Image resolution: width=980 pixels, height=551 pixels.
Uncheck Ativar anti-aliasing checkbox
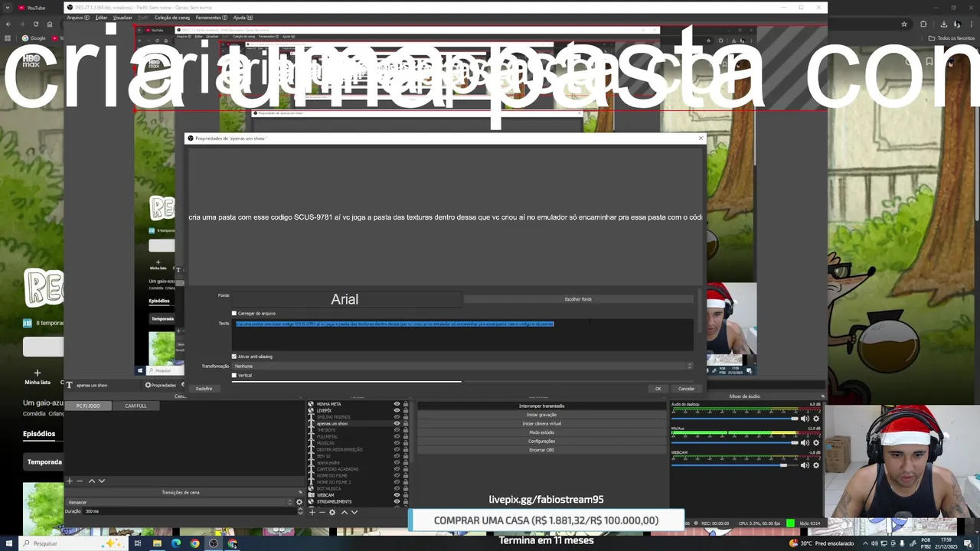[x=234, y=357]
